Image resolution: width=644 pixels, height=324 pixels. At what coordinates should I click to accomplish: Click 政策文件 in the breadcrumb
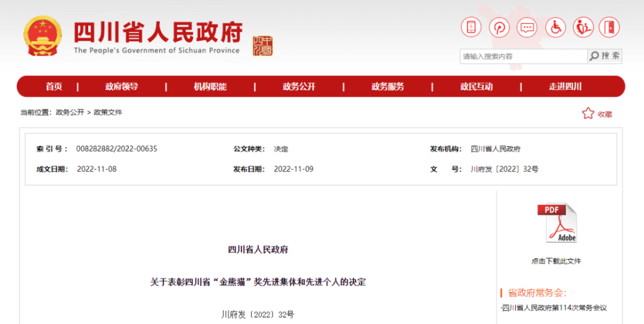[108, 112]
